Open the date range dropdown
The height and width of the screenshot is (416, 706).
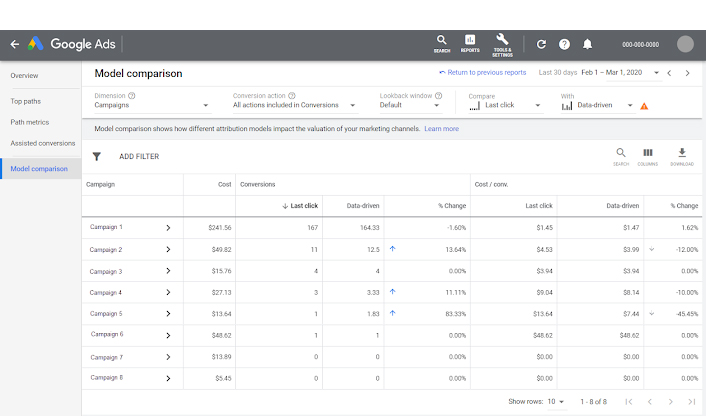656,72
